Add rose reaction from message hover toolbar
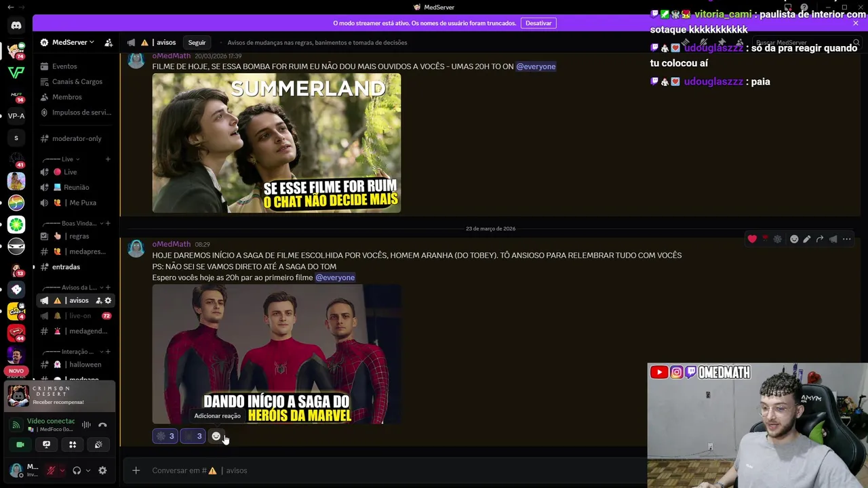The image size is (868, 488). pyautogui.click(x=765, y=239)
